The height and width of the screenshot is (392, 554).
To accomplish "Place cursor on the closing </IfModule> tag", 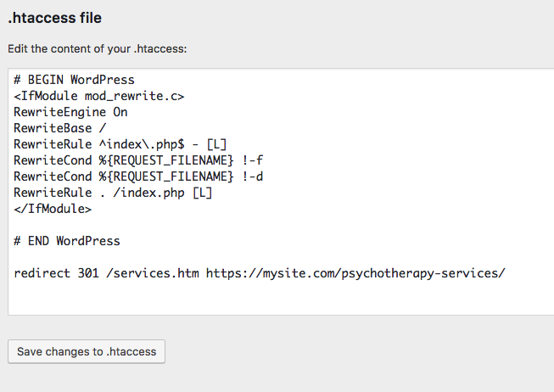I will [53, 210].
